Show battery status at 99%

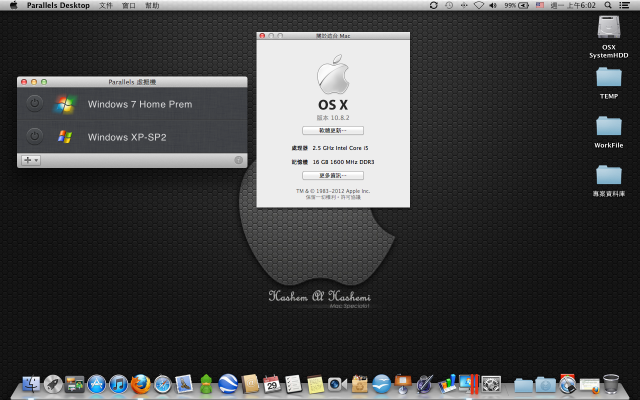click(516, 5)
